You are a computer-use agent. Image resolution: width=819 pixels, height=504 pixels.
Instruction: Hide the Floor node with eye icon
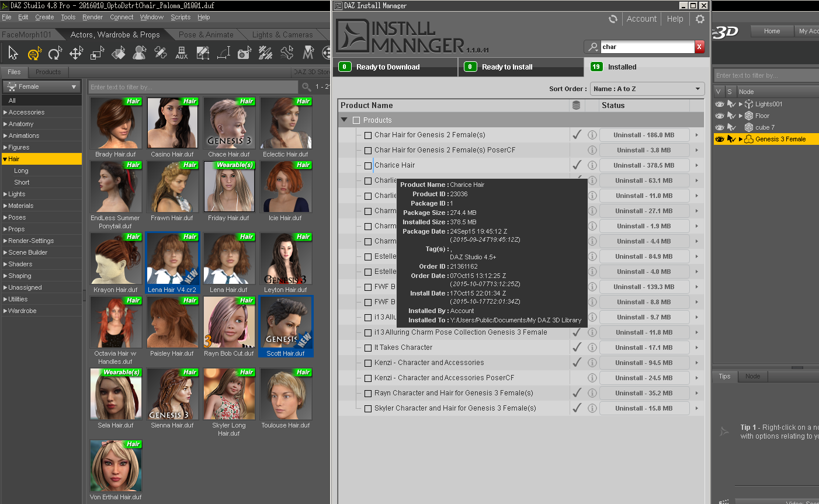(720, 116)
